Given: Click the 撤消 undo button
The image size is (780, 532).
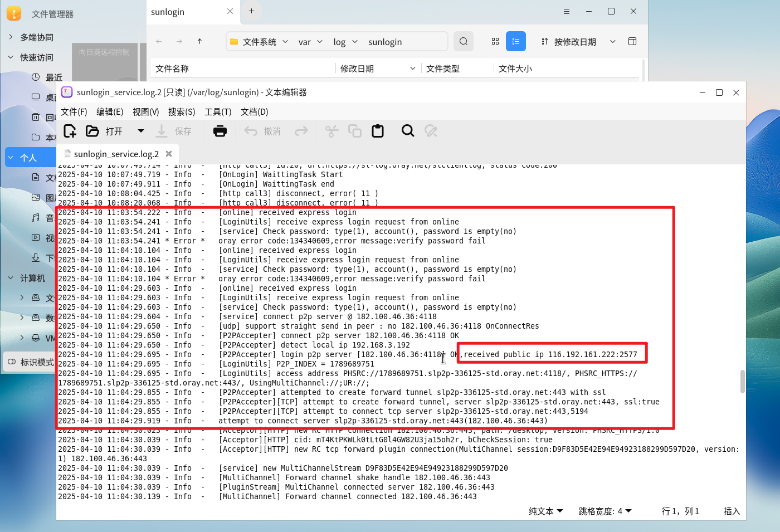Looking at the screenshot, I should 262,131.
